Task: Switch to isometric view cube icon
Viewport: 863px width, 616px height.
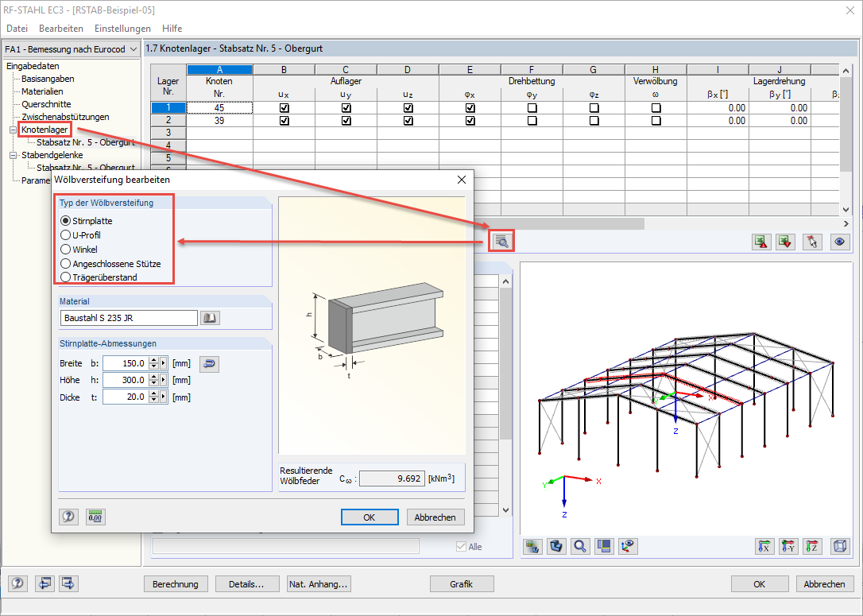Action: (839, 546)
